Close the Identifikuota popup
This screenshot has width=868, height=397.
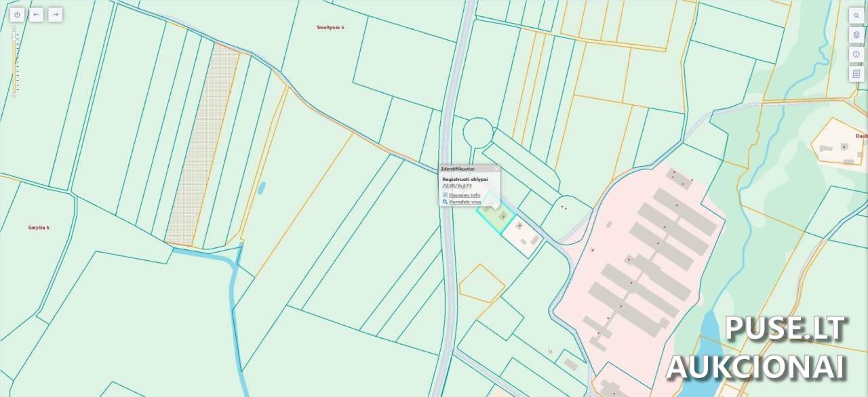[x=496, y=169]
